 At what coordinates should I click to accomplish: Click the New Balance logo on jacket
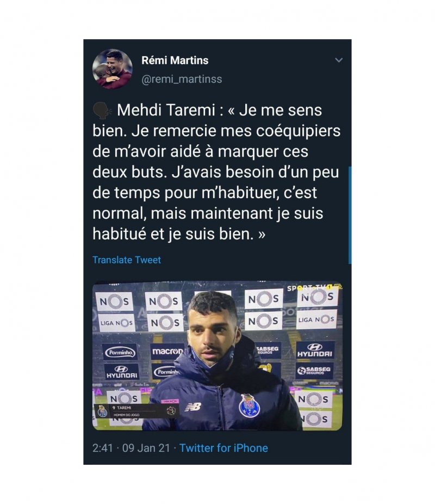193,407
